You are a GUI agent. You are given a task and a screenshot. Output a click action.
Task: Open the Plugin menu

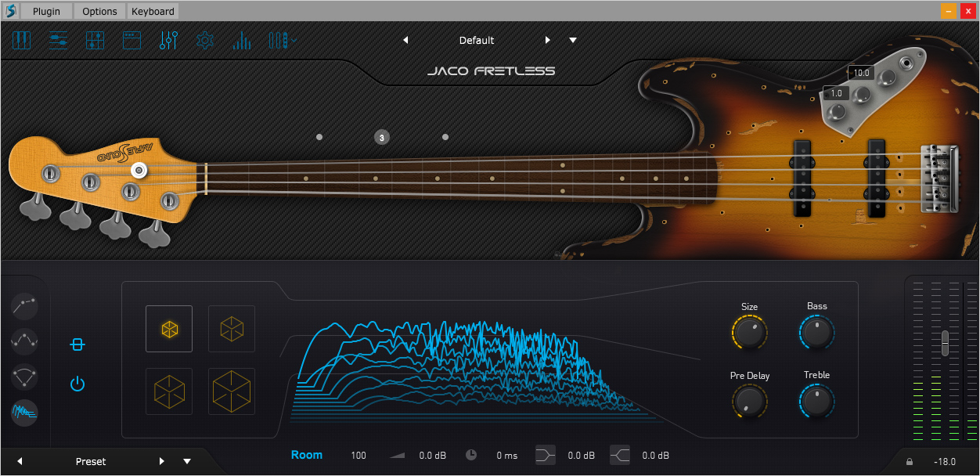click(46, 11)
